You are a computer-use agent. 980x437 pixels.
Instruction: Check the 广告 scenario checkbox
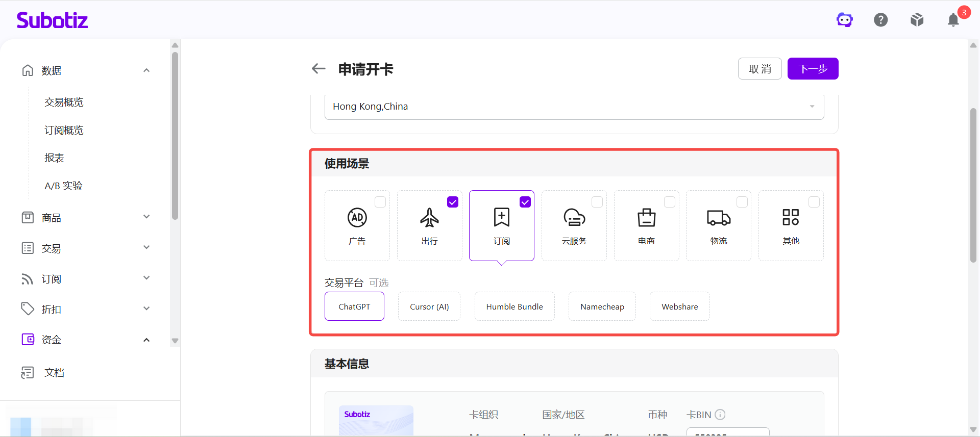(x=380, y=202)
